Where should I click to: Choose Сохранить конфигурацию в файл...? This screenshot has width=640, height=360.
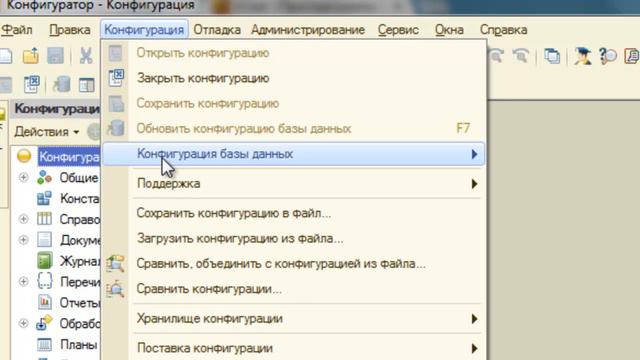click(293, 213)
